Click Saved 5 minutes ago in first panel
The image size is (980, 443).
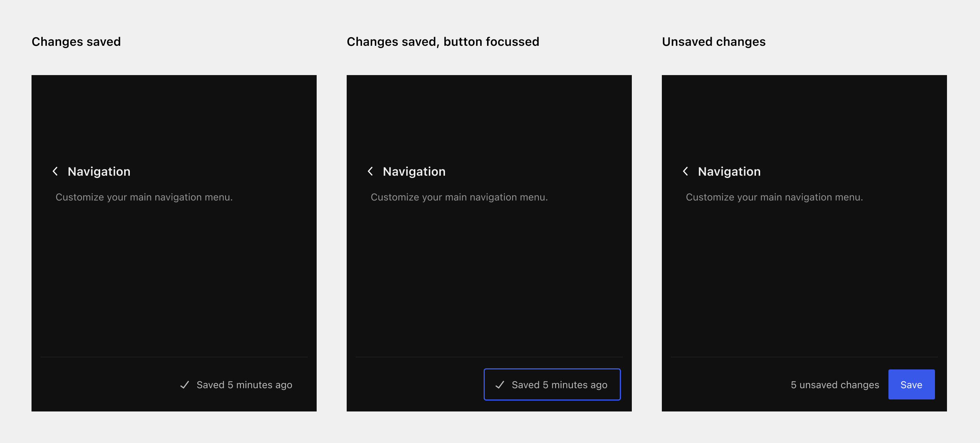tap(244, 385)
